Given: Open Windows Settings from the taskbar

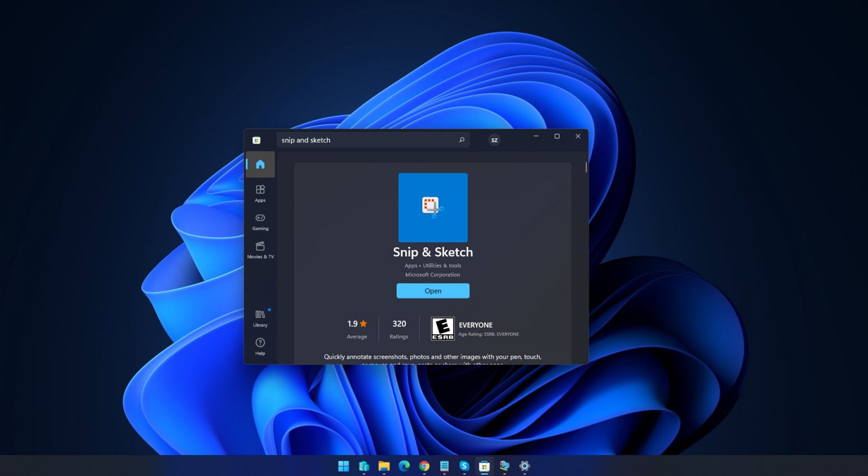Looking at the screenshot, I should coord(524,466).
